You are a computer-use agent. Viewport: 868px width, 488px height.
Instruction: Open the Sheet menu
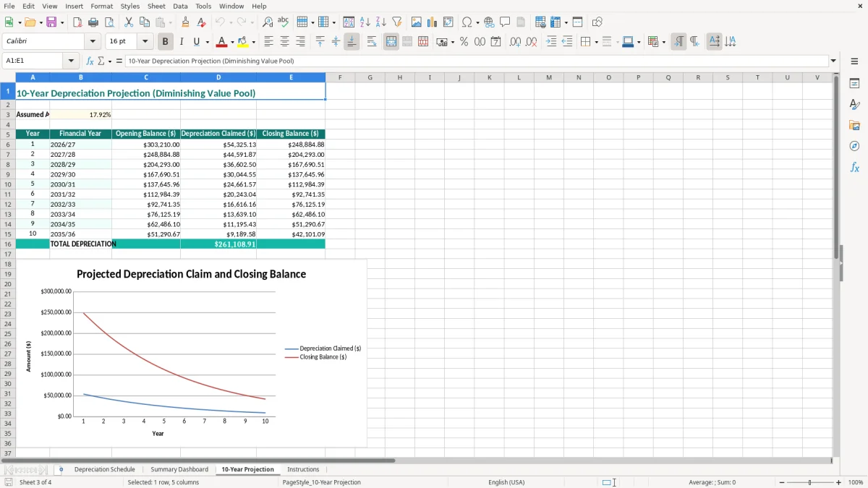[156, 6]
